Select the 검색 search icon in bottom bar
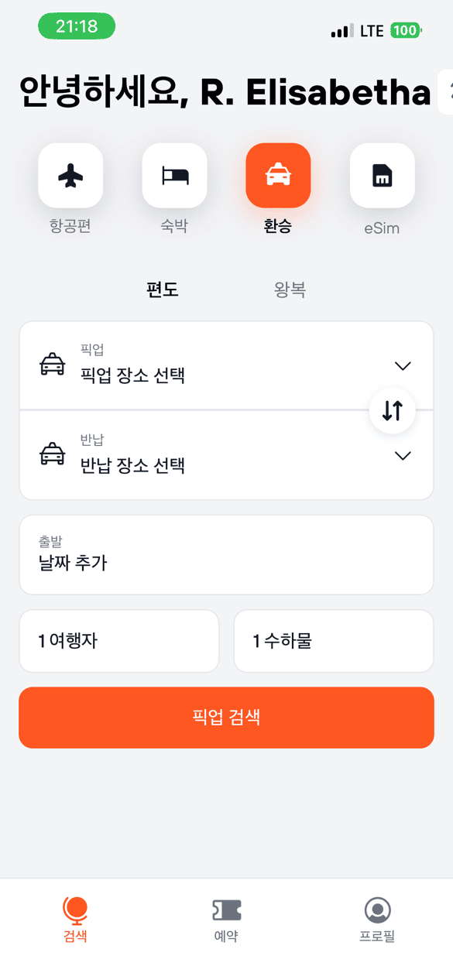Viewport: 453px width, 980px height. (75, 918)
